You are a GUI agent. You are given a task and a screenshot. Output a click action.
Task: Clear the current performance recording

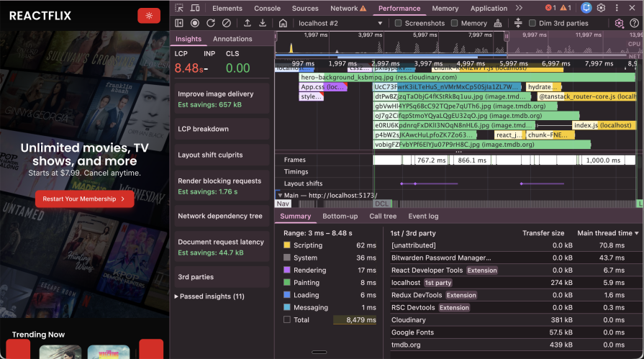point(227,23)
